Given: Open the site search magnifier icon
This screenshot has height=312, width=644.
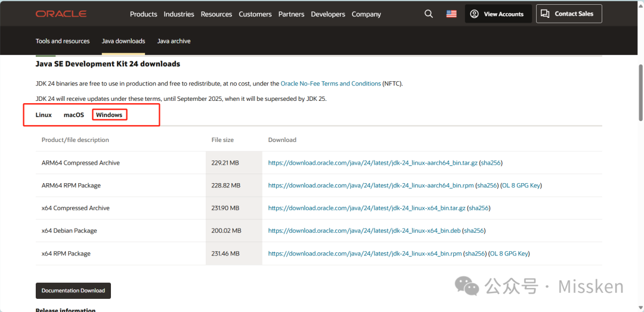Looking at the screenshot, I should [x=428, y=14].
